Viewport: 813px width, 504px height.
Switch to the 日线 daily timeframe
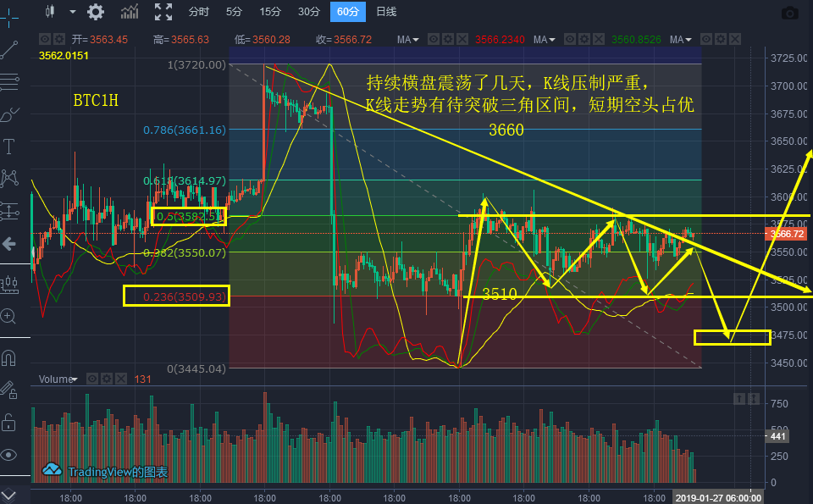pos(386,11)
